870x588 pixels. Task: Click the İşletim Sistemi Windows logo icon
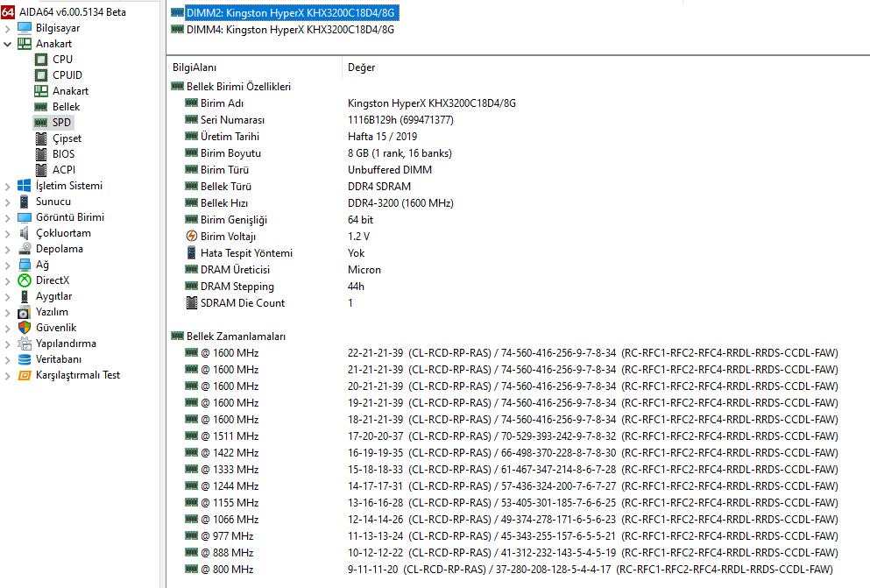[25, 185]
